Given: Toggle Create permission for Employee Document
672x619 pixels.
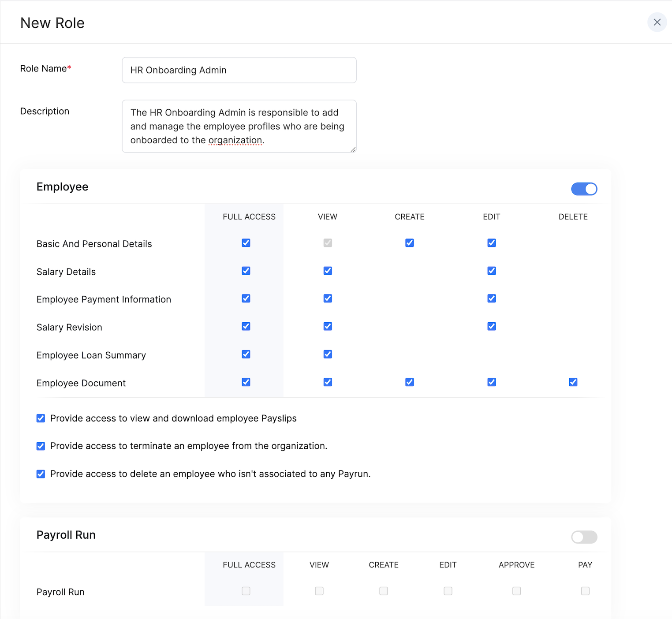Looking at the screenshot, I should (x=409, y=382).
